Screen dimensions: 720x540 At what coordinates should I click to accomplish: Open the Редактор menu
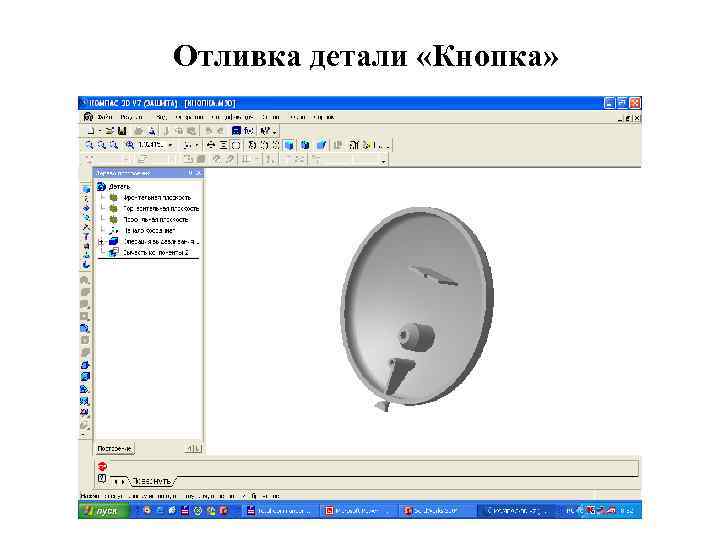[131, 117]
